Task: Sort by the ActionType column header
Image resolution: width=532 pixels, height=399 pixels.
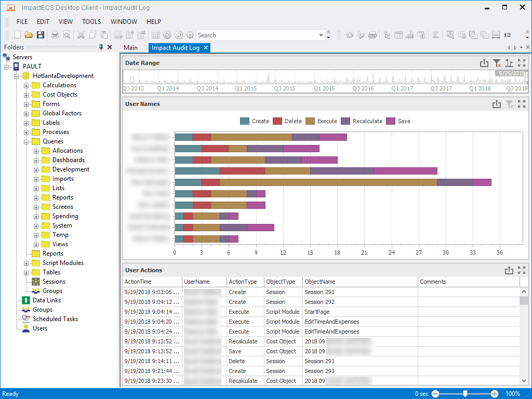Action: (245, 282)
